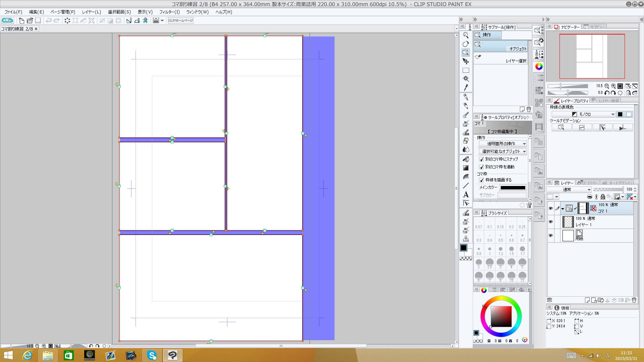Choose the Gradient tool
644x362 pixels.
point(466,168)
